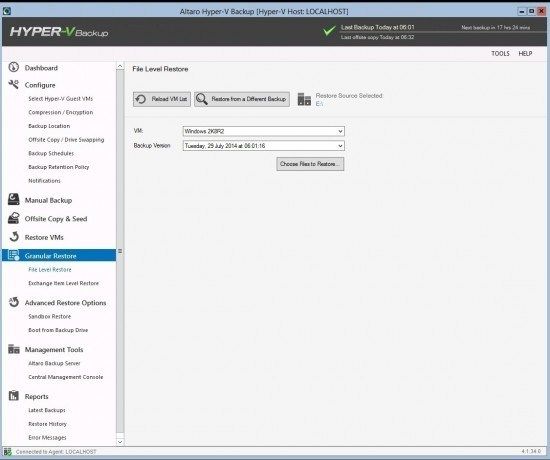Click the Restore VMs arrow icon
This screenshot has width=550, height=460.
click(14, 237)
